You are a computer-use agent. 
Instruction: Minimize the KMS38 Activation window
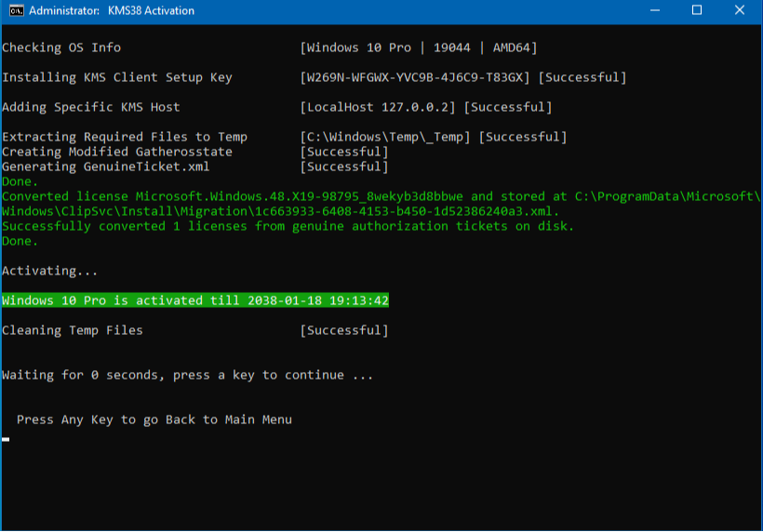pyautogui.click(x=655, y=10)
